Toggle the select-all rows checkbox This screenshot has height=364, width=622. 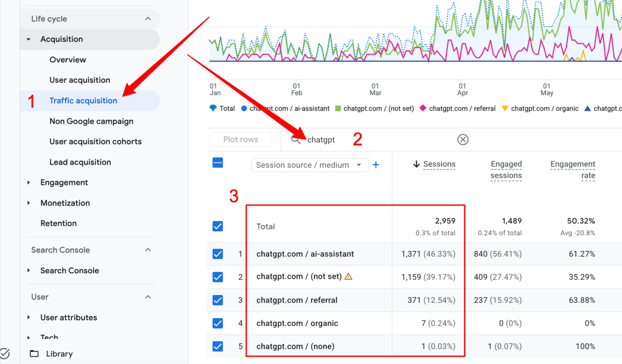point(218,163)
